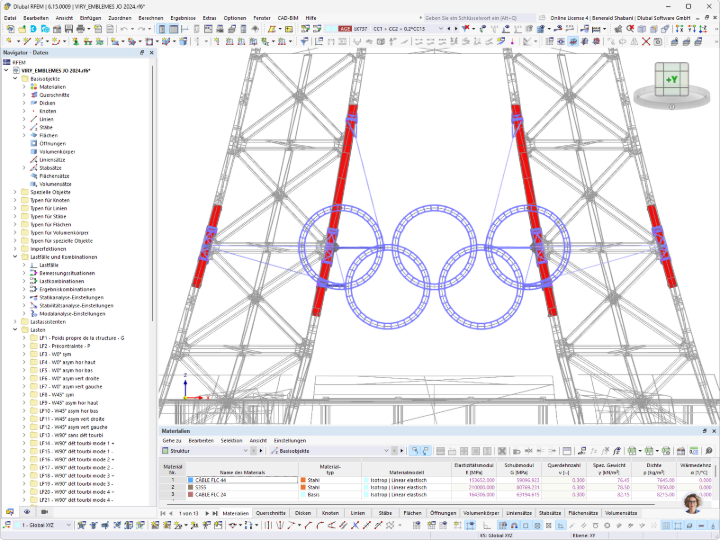720x540 pixels.
Task: Click the Print icon in toolbar
Action: tap(81, 28)
